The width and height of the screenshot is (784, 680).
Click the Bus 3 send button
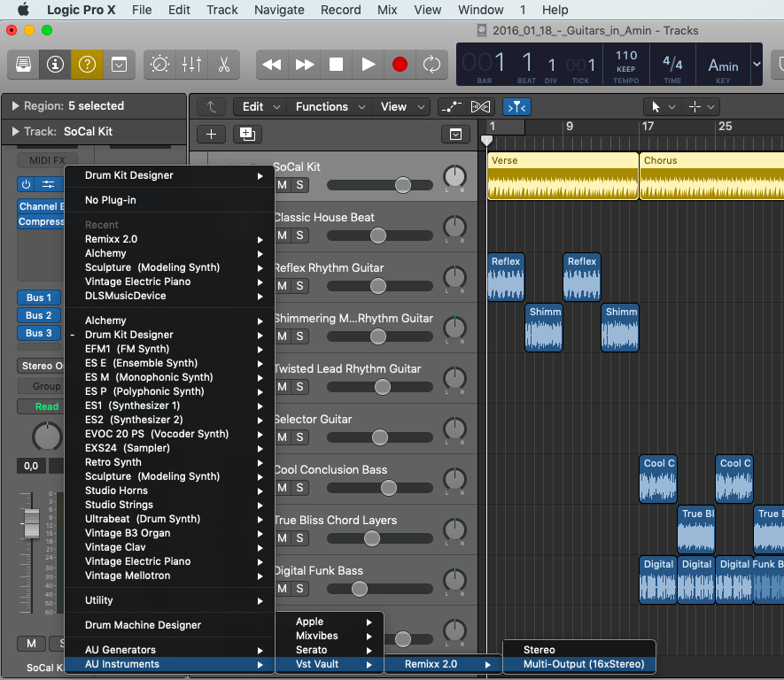pos(38,333)
